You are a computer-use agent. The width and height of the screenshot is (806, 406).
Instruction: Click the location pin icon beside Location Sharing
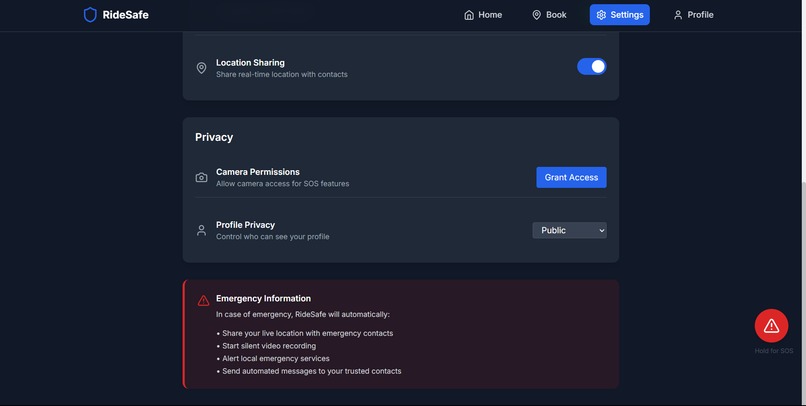point(202,68)
